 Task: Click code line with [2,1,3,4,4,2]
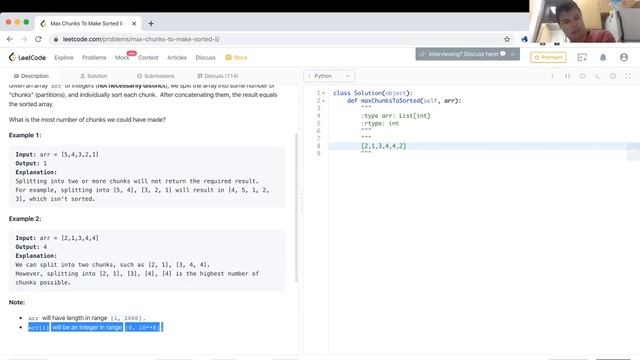click(x=384, y=146)
